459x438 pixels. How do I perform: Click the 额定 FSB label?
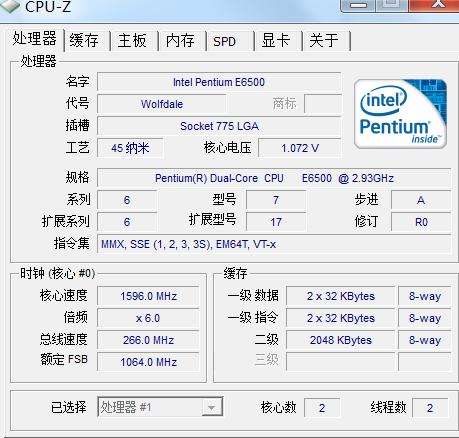[64, 359]
